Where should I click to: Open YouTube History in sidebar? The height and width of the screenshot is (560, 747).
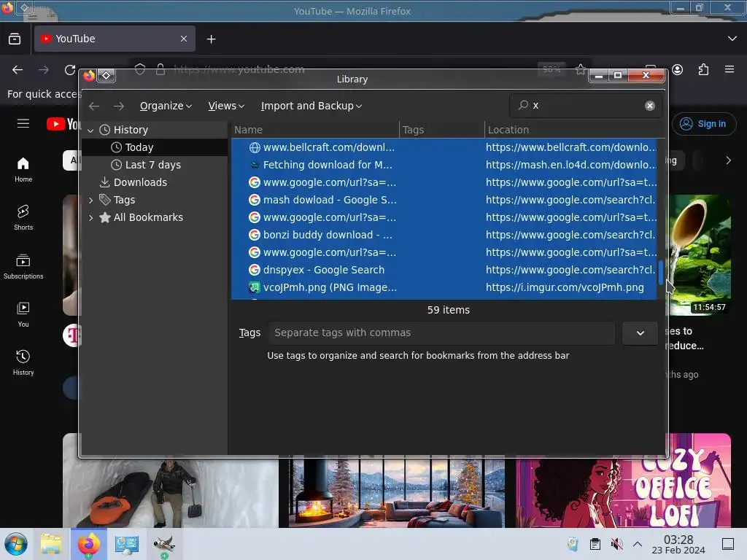(x=23, y=363)
